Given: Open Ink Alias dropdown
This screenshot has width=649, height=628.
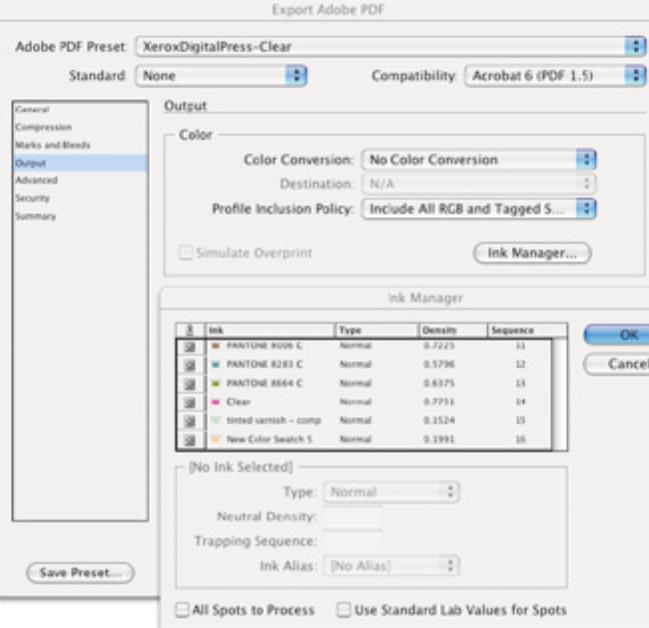Looking at the screenshot, I should (391, 566).
